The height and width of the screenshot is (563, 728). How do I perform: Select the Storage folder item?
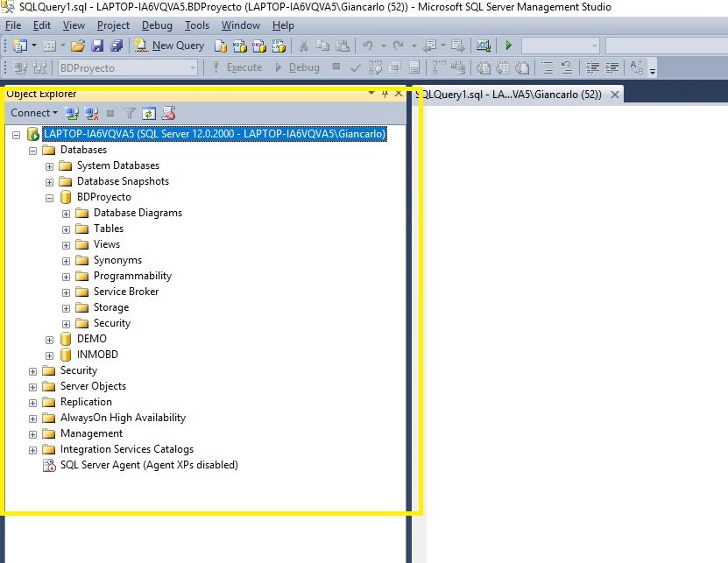click(x=111, y=307)
